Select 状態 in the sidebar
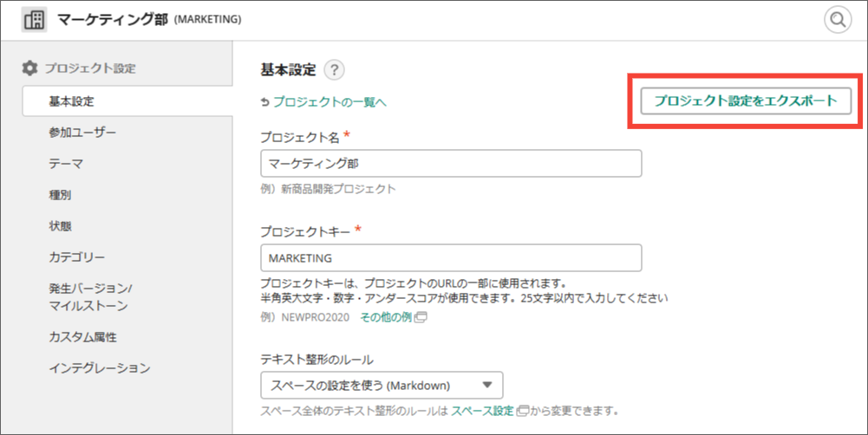The height and width of the screenshot is (435, 868). tap(60, 226)
